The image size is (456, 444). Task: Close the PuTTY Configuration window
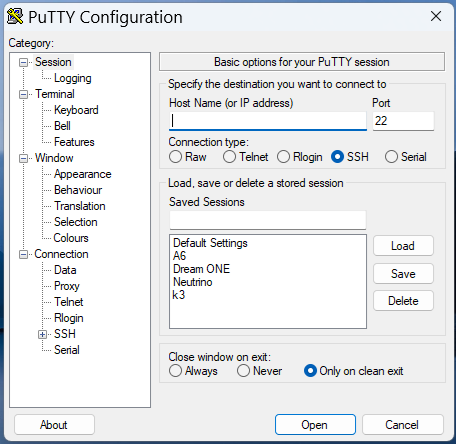point(436,16)
